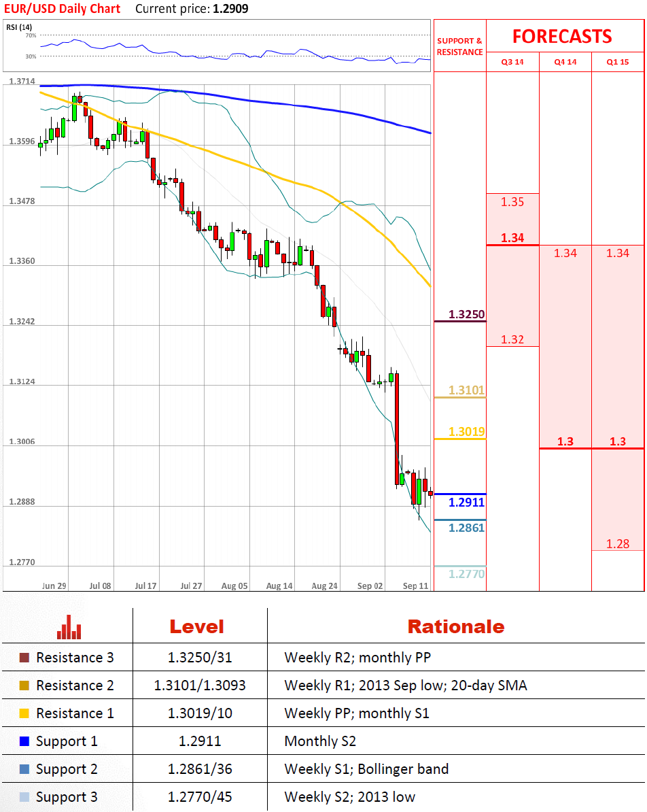Select the 'Q4 14' forecast column header
The image size is (647, 812).
point(565,62)
